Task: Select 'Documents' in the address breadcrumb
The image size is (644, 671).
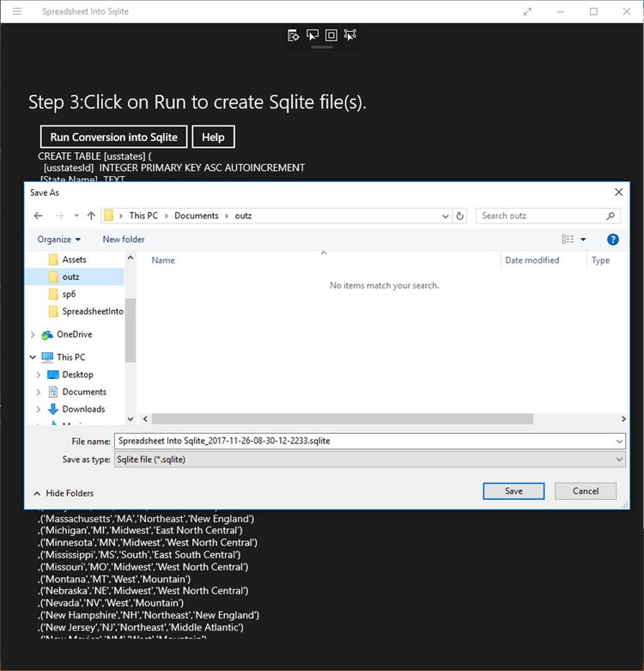Action: [197, 216]
